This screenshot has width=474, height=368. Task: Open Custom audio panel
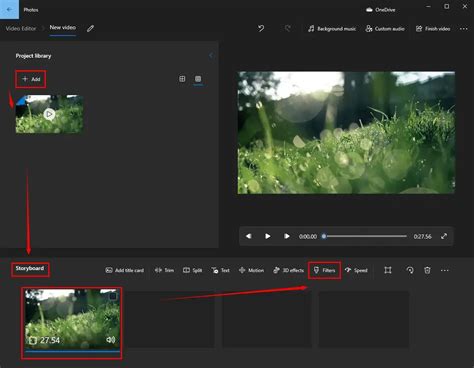pyautogui.click(x=385, y=29)
